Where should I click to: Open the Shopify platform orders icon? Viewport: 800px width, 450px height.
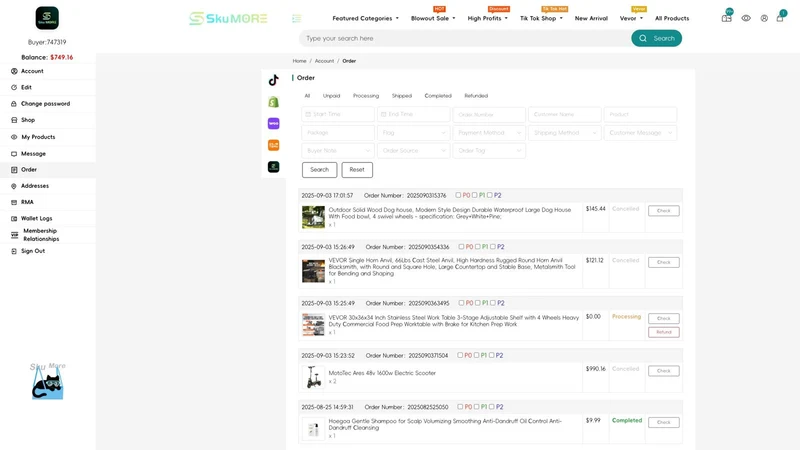273,102
